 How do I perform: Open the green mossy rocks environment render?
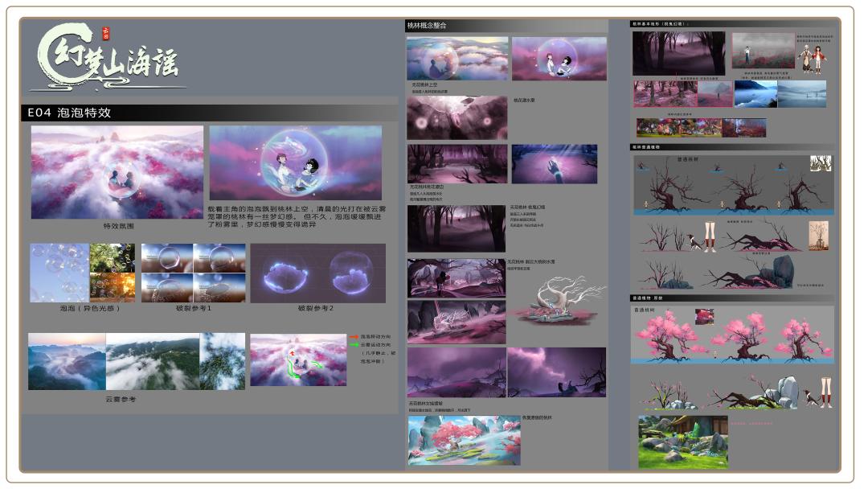(683, 442)
